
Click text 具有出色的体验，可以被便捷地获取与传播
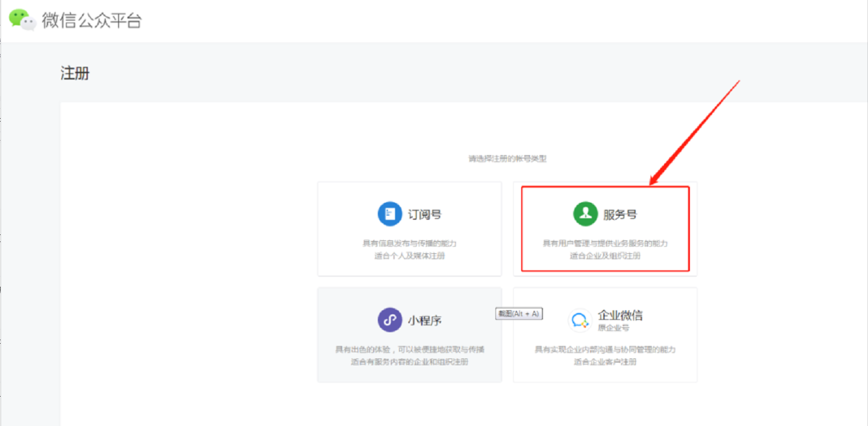[410, 350]
